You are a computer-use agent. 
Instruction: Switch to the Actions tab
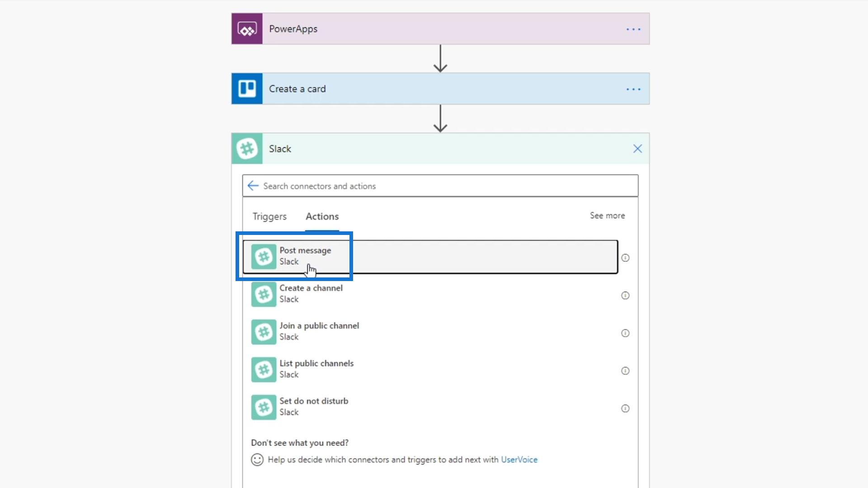pyautogui.click(x=322, y=216)
